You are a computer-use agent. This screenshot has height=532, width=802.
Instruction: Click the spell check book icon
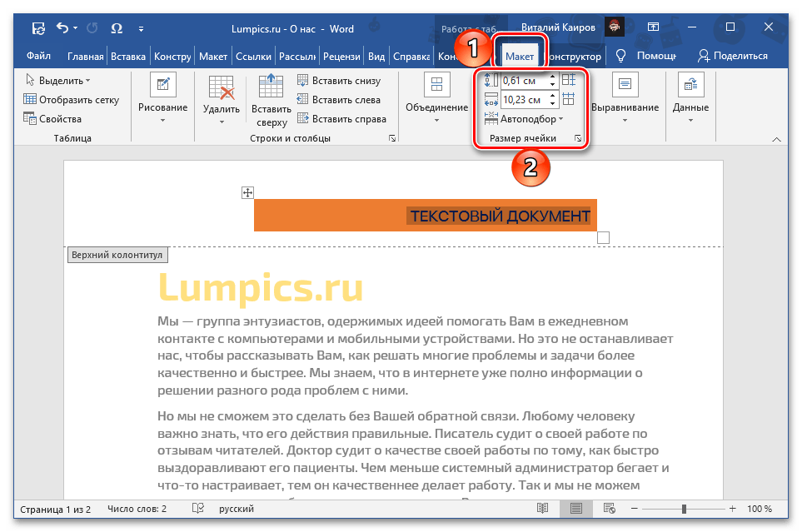tap(198, 508)
